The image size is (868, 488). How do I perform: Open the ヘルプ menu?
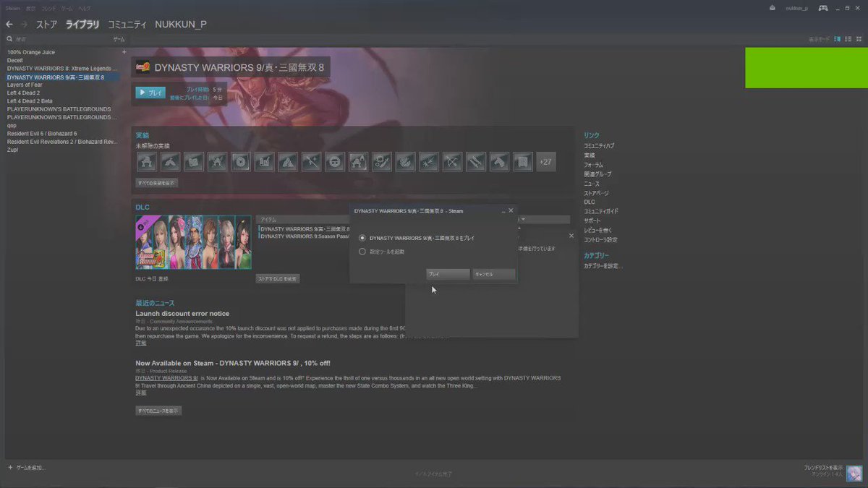pyautogui.click(x=84, y=8)
